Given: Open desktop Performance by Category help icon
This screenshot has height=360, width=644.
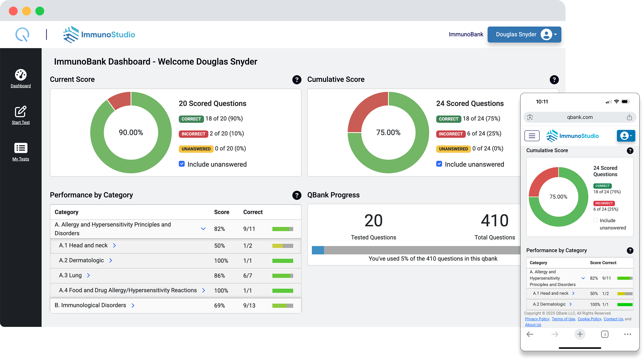Looking at the screenshot, I should [297, 195].
